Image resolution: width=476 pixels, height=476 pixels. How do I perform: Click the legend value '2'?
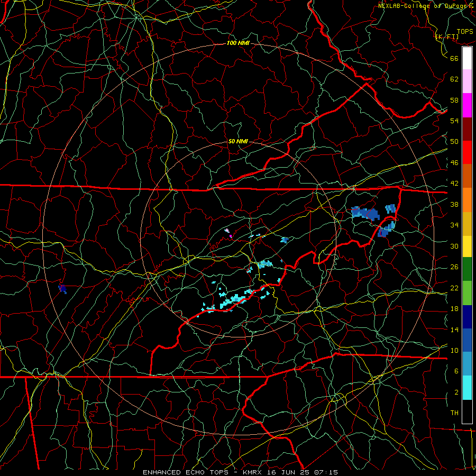pyautogui.click(x=456, y=392)
